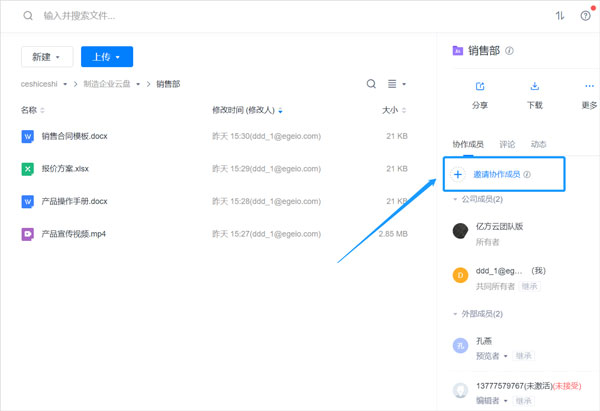Sort files by 名称 column
This screenshot has width=600, height=411.
click(33, 110)
